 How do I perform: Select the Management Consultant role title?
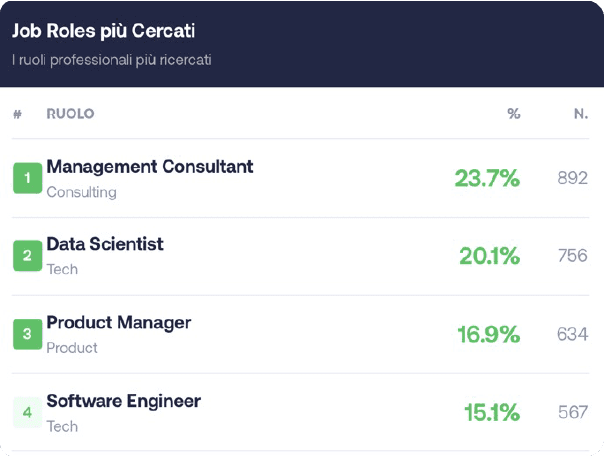pos(150,167)
